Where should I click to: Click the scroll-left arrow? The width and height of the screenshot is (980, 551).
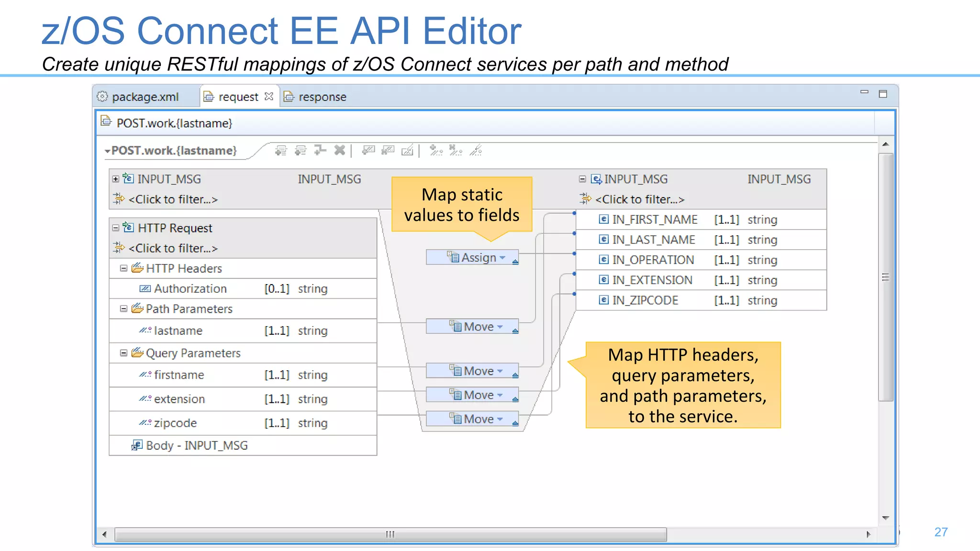(104, 534)
